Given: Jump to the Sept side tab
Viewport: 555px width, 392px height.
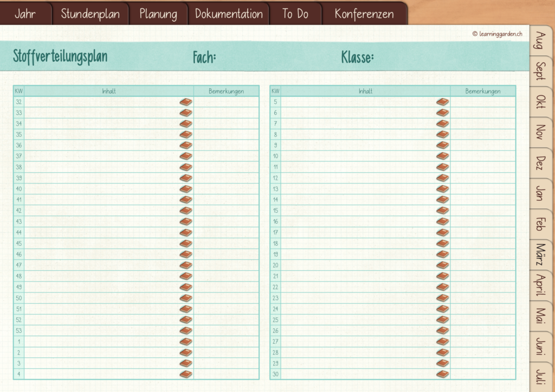Looking at the screenshot, I should tap(540, 71).
